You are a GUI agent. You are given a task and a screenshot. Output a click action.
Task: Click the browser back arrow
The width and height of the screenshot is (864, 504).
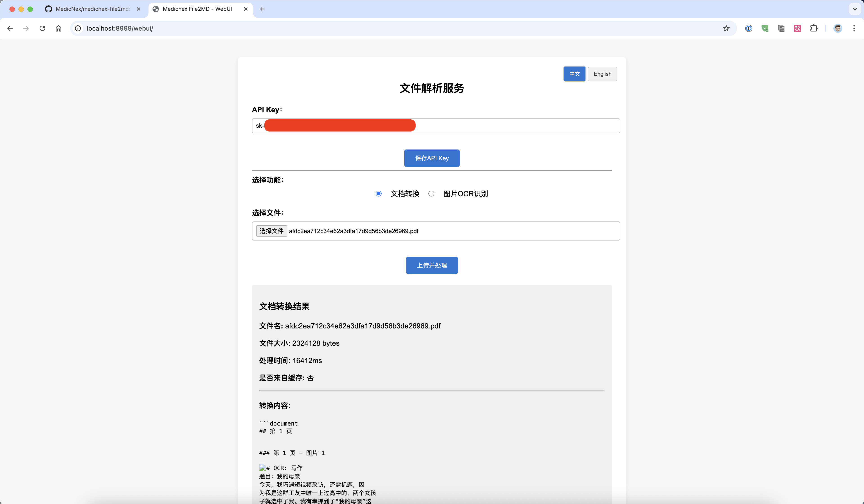coord(10,29)
